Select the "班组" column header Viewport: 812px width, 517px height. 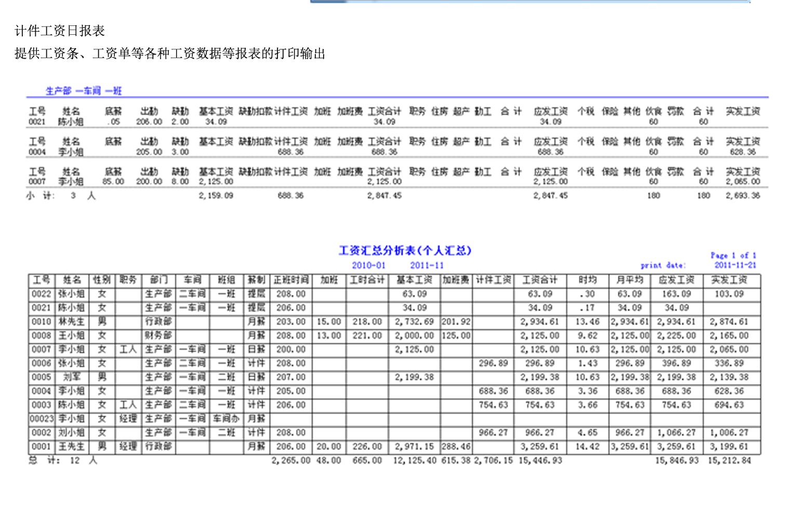[x=227, y=280]
